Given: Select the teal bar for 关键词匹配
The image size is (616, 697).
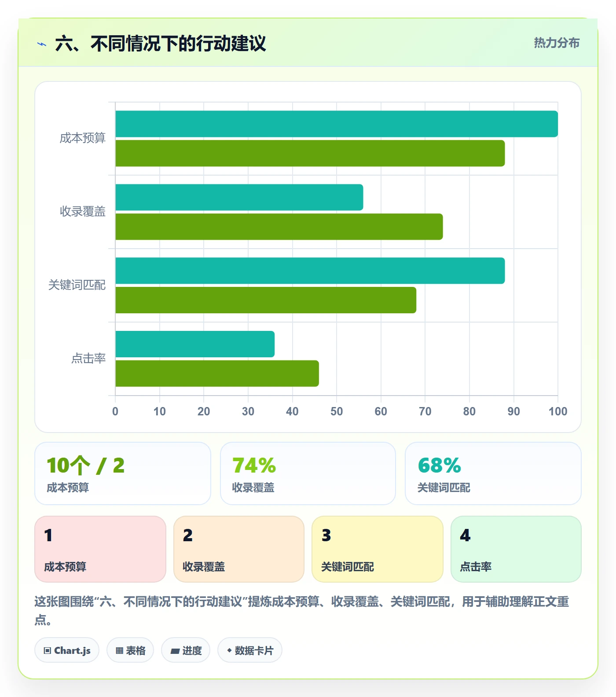Looking at the screenshot, I should point(310,271).
